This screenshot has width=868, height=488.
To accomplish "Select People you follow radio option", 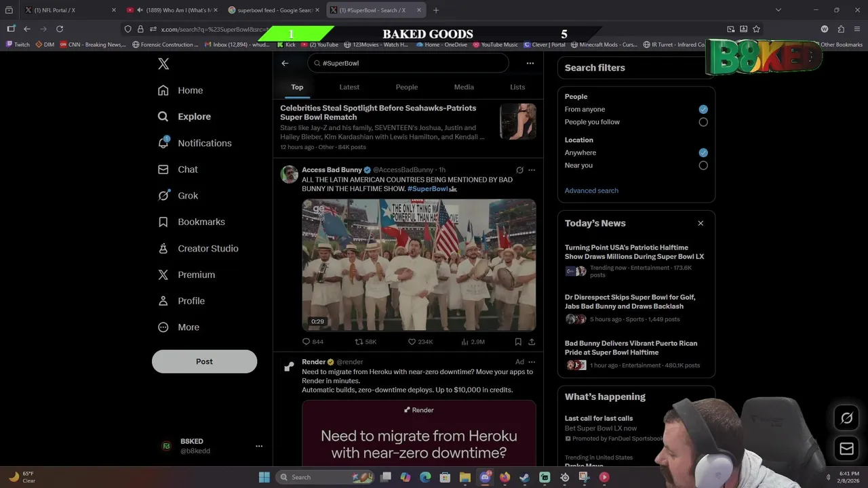I will coord(703,122).
